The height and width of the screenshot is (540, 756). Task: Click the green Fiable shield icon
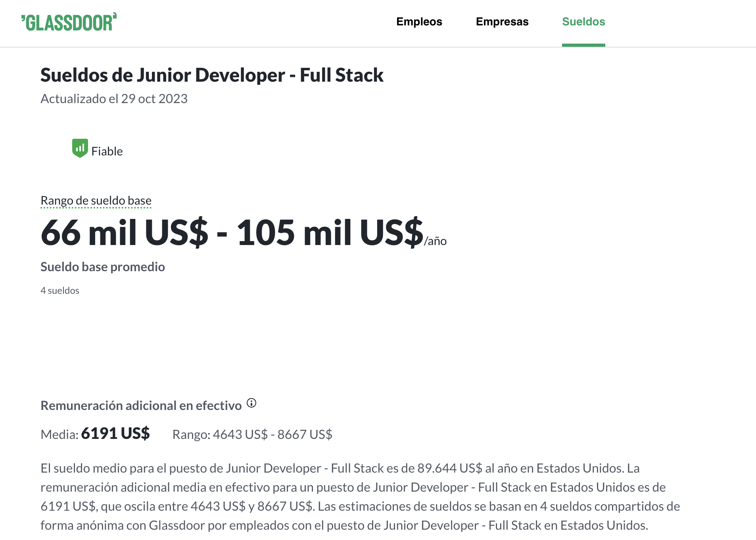point(80,148)
